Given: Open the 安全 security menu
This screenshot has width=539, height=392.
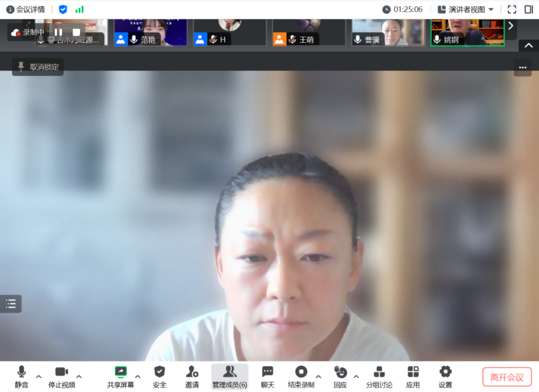Looking at the screenshot, I should coord(160,377).
